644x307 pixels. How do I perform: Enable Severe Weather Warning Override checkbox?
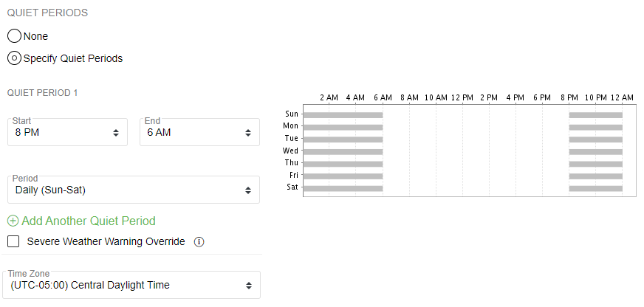coord(13,241)
